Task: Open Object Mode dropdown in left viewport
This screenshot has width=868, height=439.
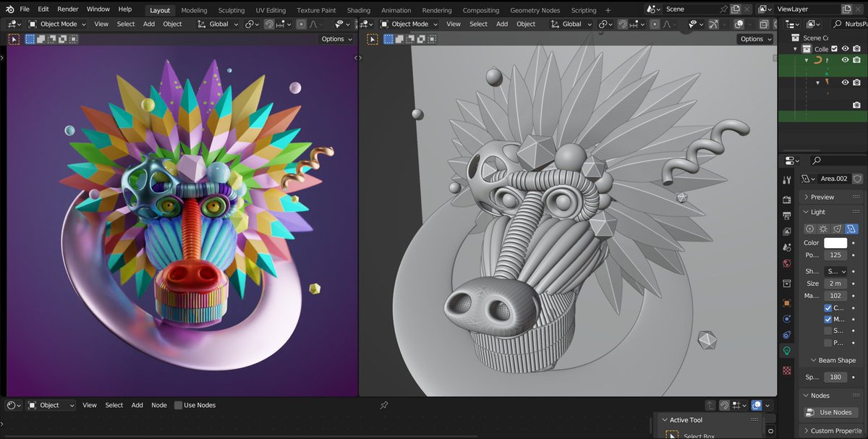Action: (57, 24)
